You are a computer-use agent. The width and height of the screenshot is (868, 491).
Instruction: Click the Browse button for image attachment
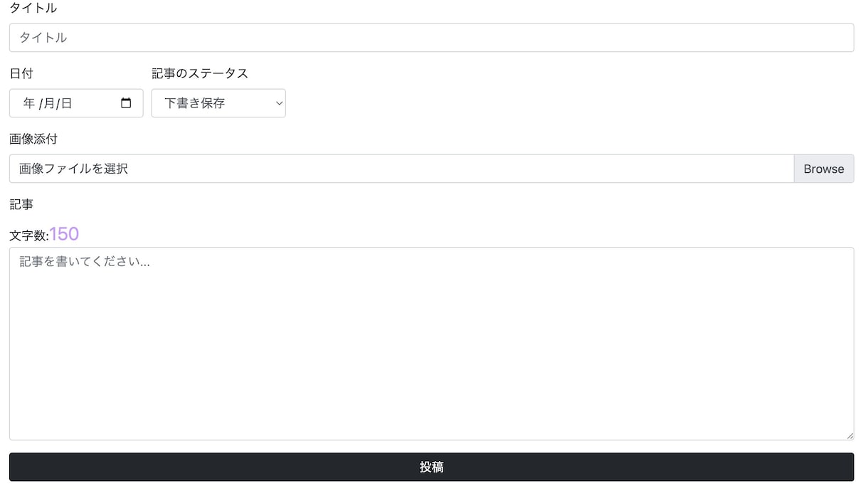[x=824, y=169]
